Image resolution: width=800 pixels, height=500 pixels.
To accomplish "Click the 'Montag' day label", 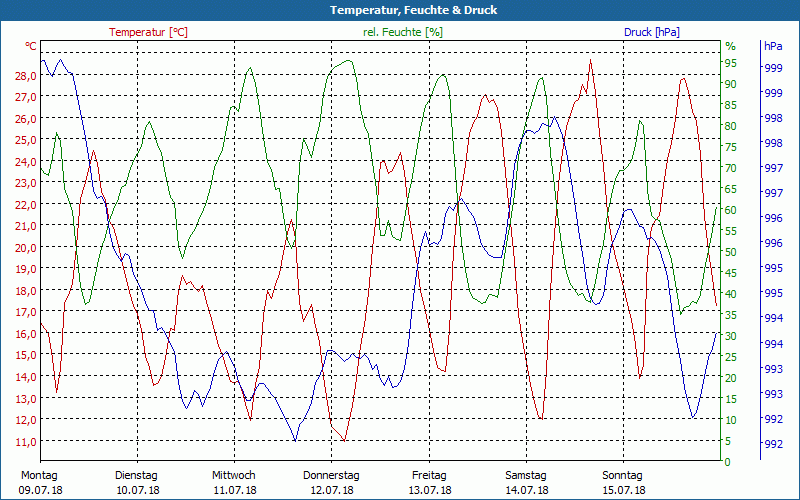I will click(x=39, y=476).
